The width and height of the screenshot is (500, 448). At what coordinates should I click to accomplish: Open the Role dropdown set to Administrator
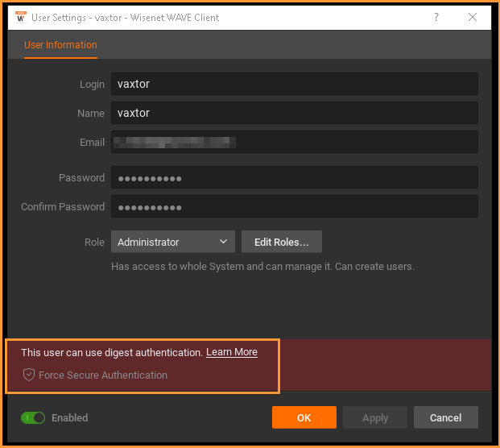(x=173, y=242)
